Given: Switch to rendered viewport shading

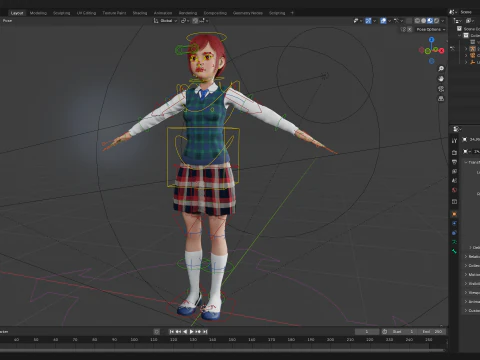Looking at the screenshot, I should (x=436, y=21).
